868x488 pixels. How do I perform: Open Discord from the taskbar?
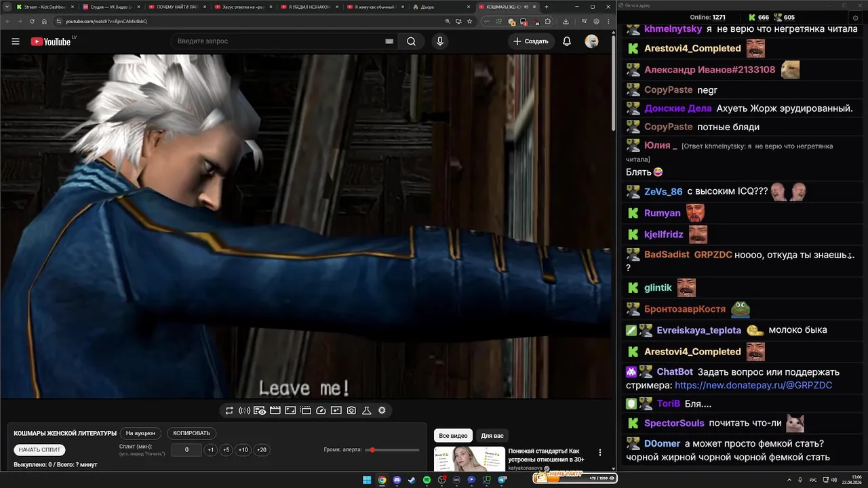(x=397, y=480)
